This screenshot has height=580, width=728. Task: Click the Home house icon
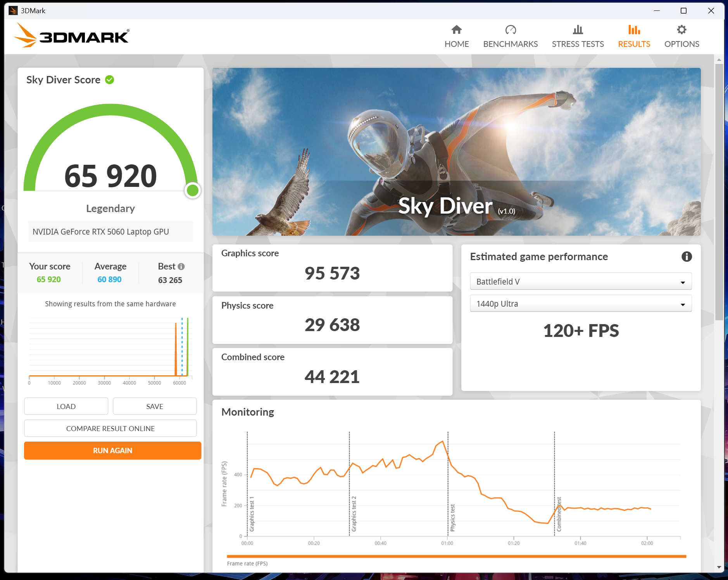coord(457,29)
